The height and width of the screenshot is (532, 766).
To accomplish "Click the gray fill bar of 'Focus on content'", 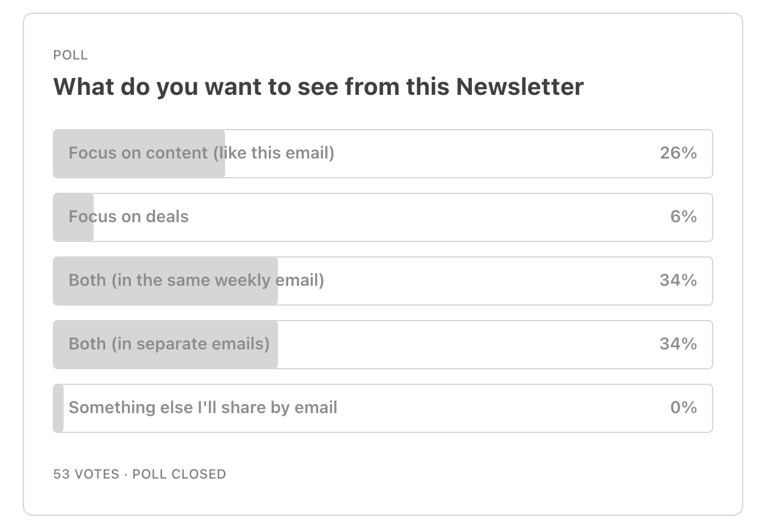I will coord(139,154).
